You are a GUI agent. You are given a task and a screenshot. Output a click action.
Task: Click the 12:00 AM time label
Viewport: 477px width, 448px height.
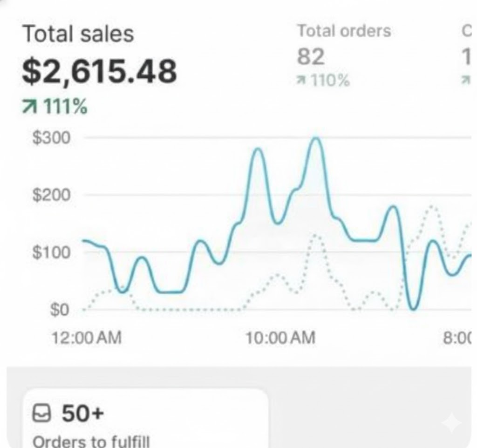click(x=87, y=338)
